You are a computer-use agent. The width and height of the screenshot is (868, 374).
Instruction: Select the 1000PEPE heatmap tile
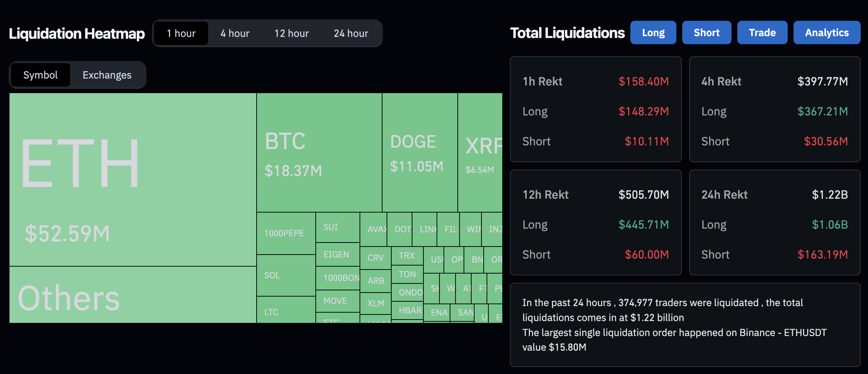click(x=286, y=233)
